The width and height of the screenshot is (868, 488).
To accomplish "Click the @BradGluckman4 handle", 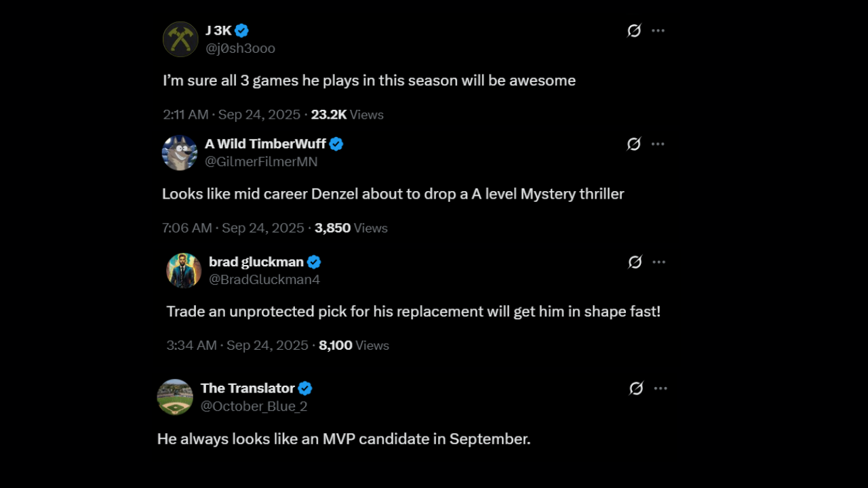I will pos(264,280).
